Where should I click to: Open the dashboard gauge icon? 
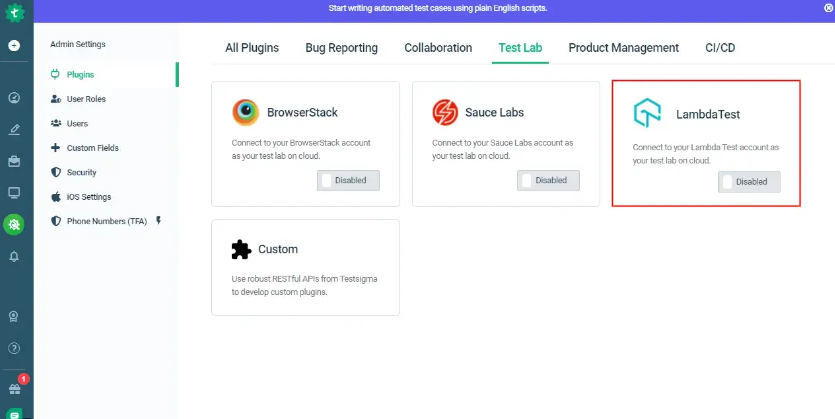14,97
